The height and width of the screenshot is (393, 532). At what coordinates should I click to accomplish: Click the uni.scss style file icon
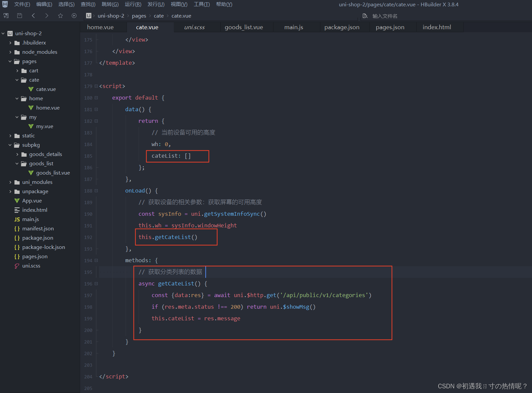point(17,266)
